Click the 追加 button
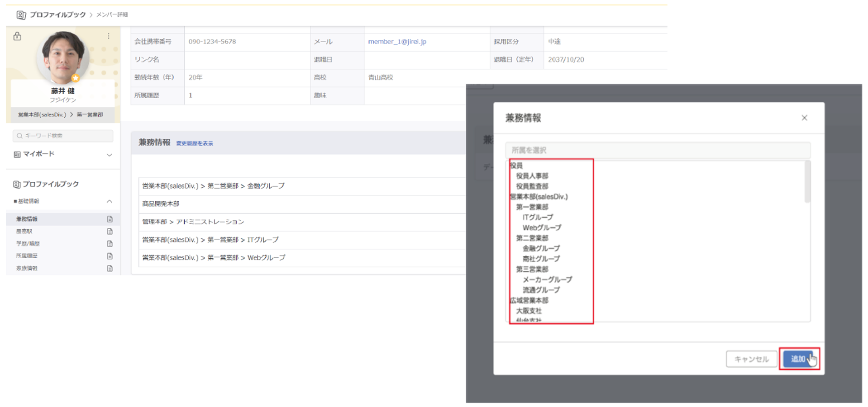The width and height of the screenshot is (868, 407). point(799,359)
